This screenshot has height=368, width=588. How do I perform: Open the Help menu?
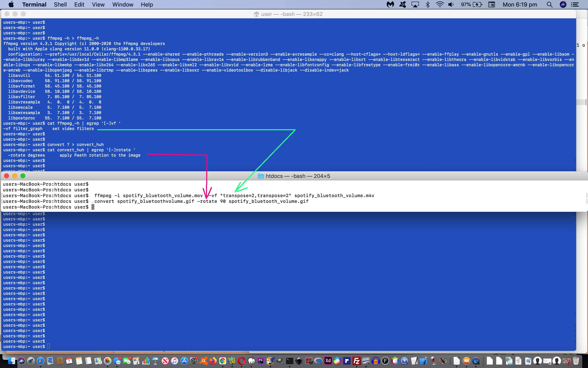(147, 4)
